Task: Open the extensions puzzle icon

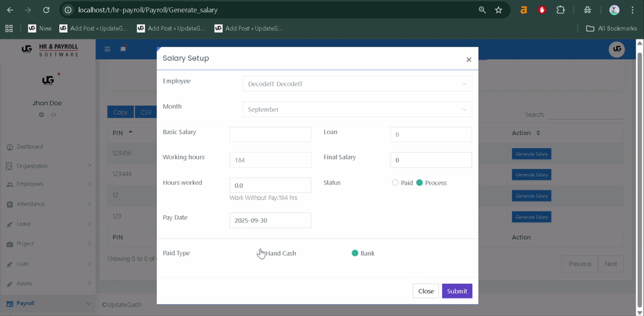Action: (x=560, y=10)
